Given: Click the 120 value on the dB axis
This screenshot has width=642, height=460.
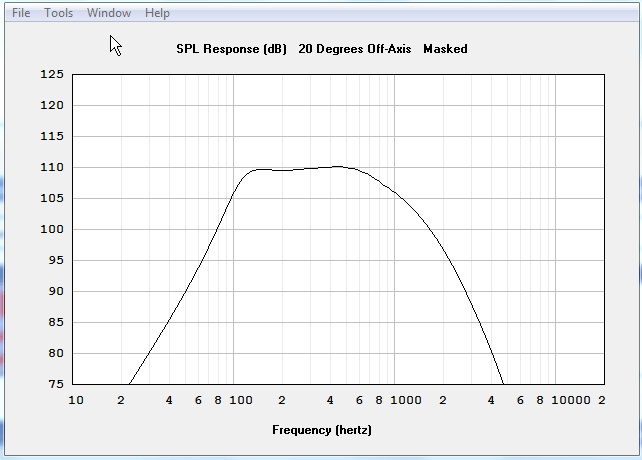Looking at the screenshot, I should point(52,105).
